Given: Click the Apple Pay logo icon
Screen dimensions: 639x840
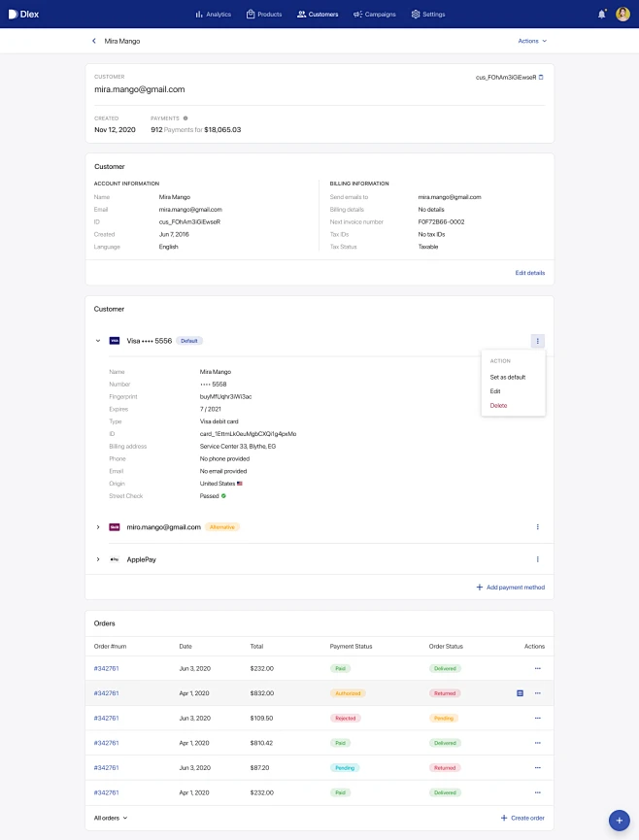Looking at the screenshot, I should point(114,559).
